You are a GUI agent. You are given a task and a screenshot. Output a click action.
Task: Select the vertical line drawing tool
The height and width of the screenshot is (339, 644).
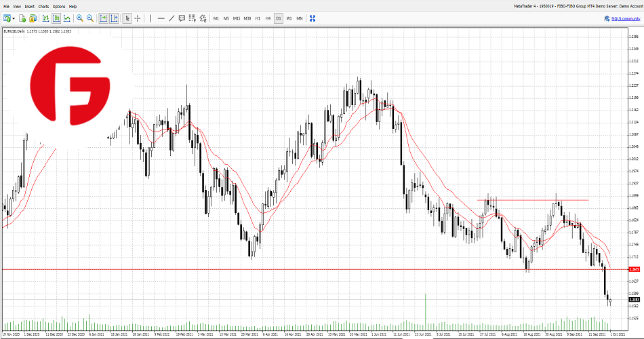click(x=150, y=18)
